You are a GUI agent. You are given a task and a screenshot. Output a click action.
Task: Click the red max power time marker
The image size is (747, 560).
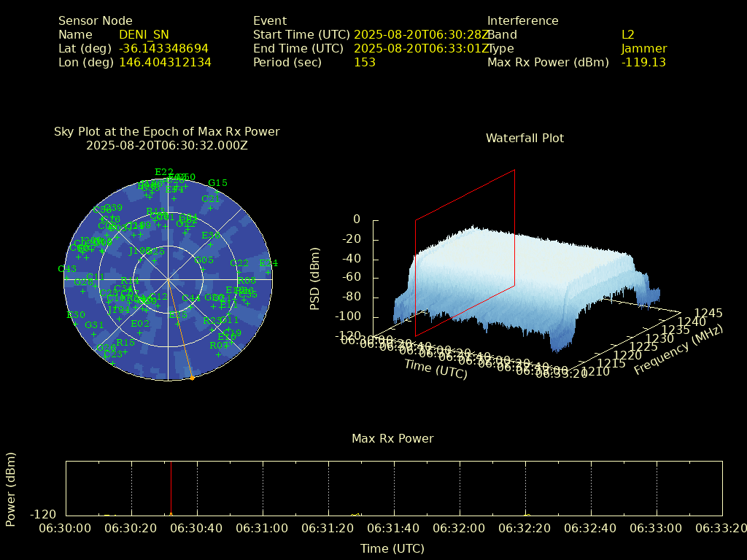[171, 489]
